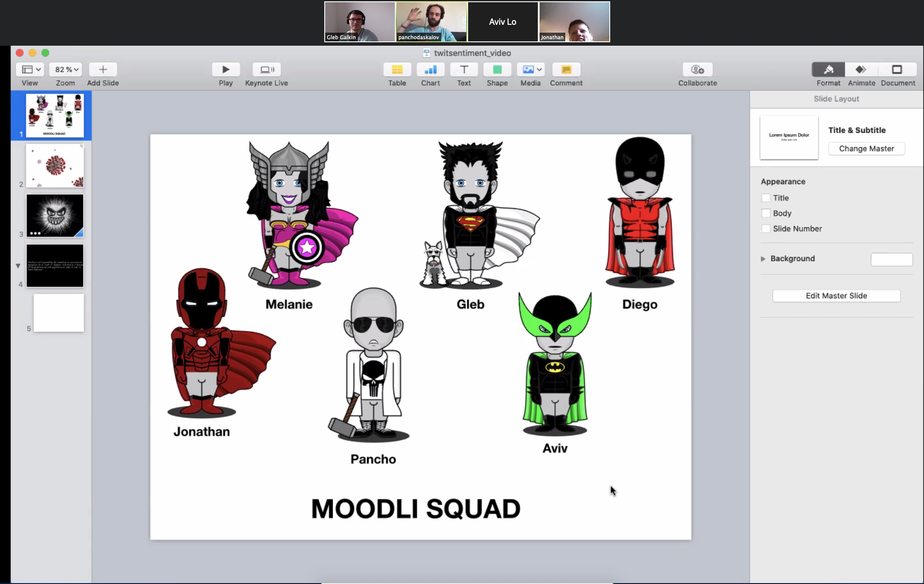Click Change Master button
The image size is (924, 584).
click(x=866, y=149)
